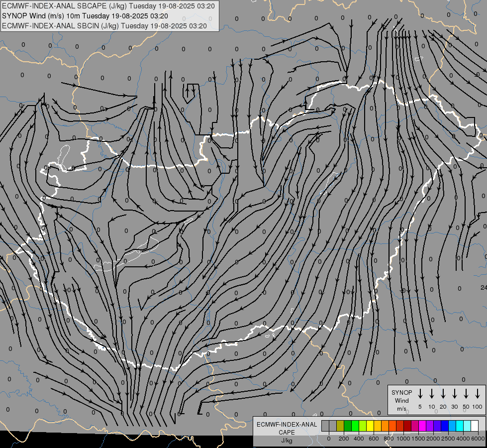Click the 20 m/s wind arrow in SYNOP legend

coord(443,394)
